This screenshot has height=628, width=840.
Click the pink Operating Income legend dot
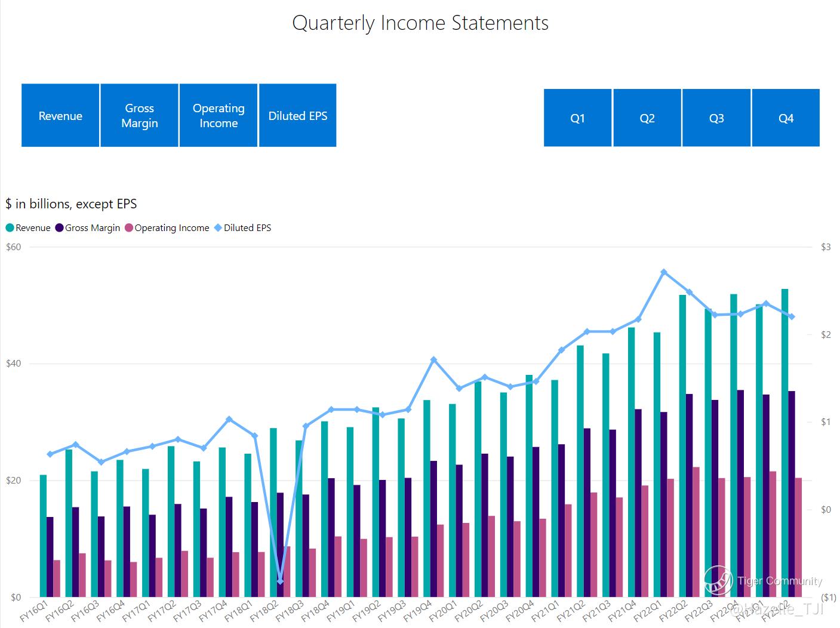[129, 228]
